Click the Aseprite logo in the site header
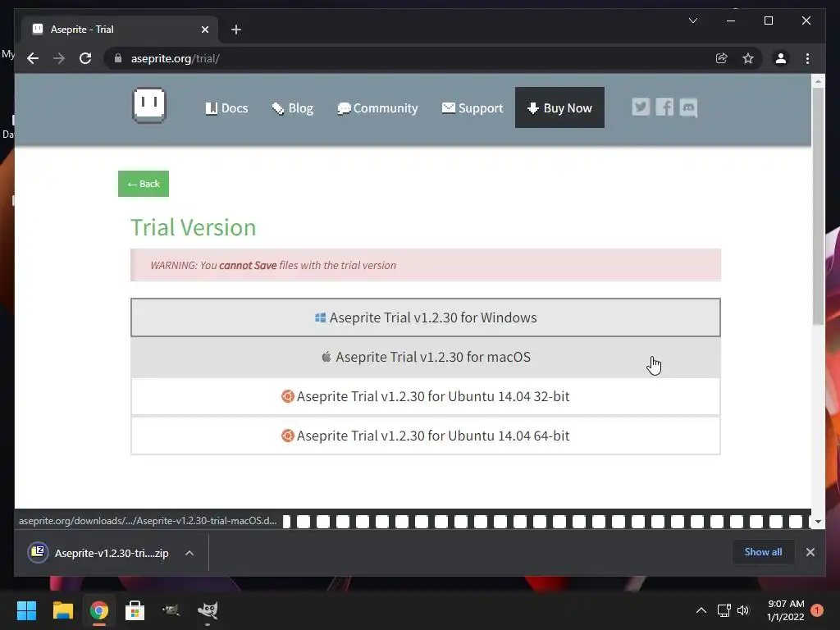The image size is (840, 630). coord(149,105)
